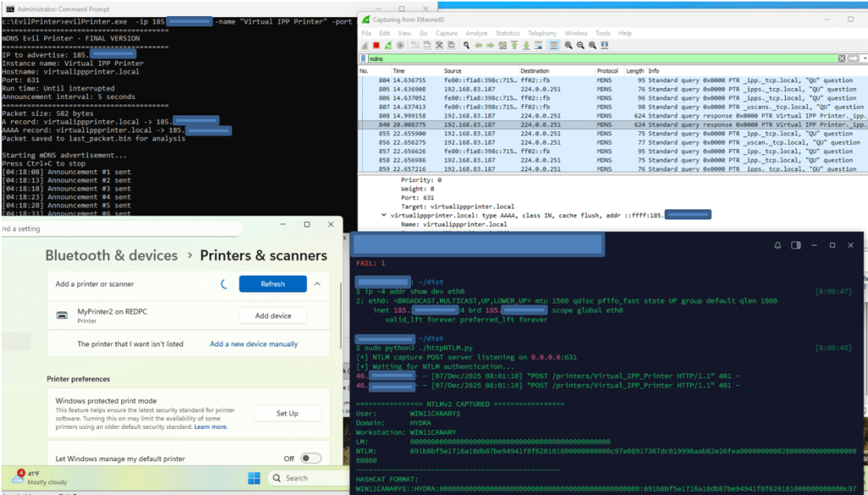Open the Analyze menu in Wireshark
The width and height of the screenshot is (868, 495).
[476, 33]
